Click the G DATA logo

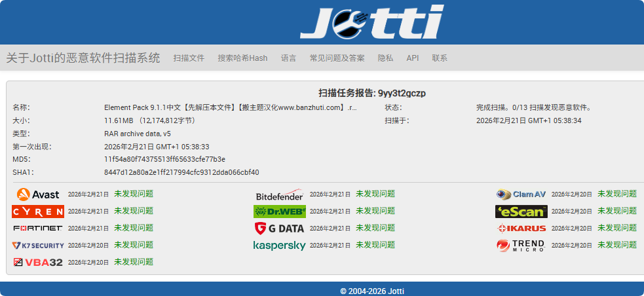point(280,229)
